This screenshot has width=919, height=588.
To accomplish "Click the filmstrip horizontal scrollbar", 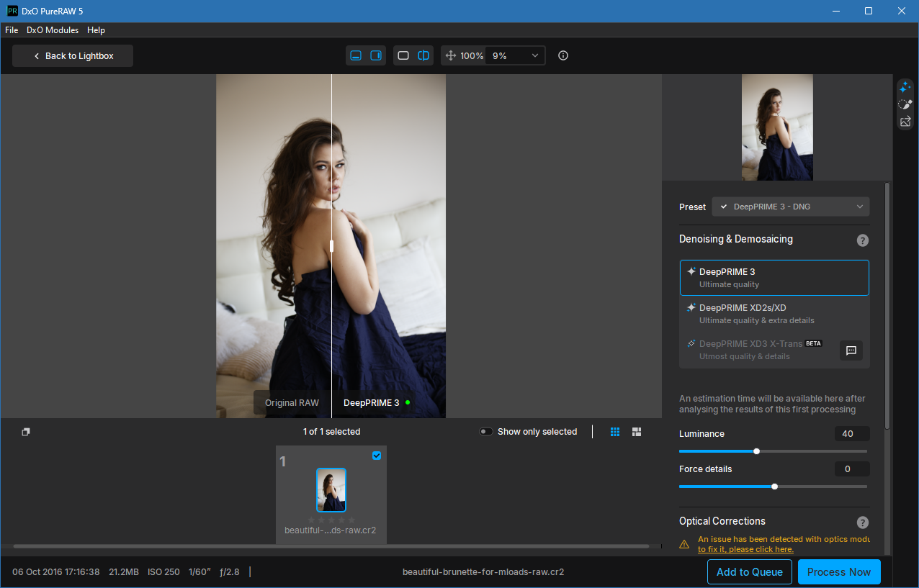I will tap(331, 546).
